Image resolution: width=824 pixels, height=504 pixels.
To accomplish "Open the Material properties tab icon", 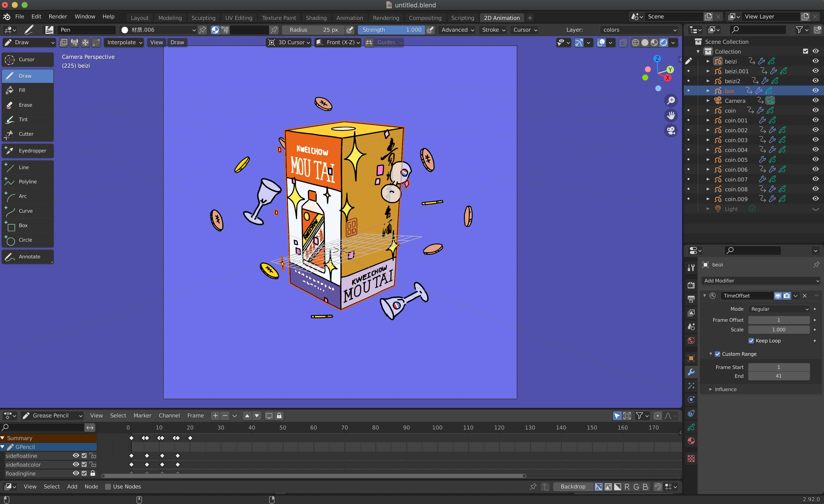I will (x=691, y=441).
